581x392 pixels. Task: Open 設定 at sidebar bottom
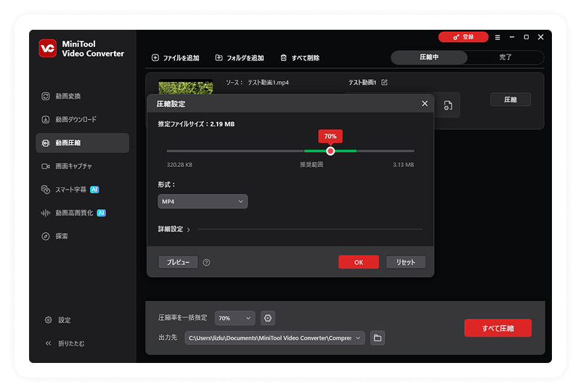(57, 320)
